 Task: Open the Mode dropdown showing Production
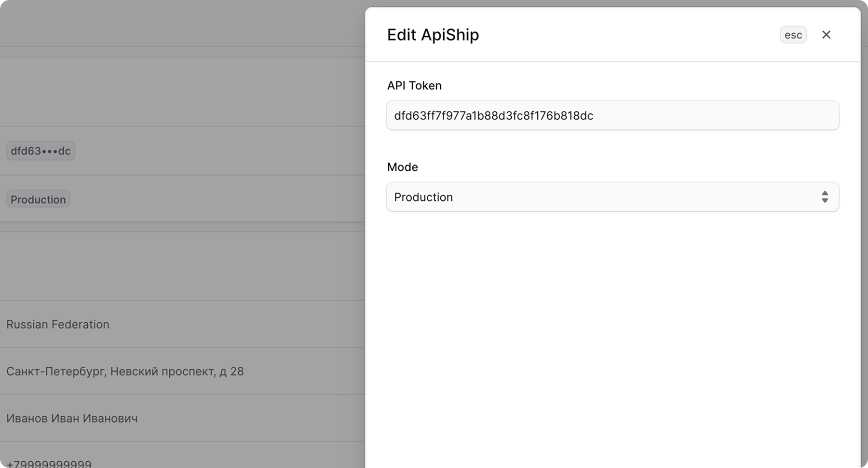tap(612, 197)
